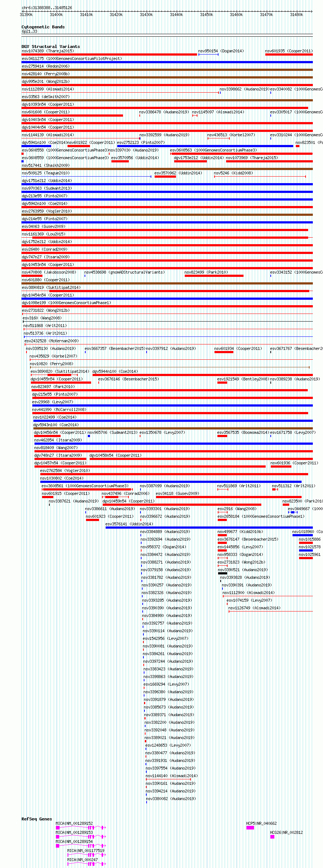This screenshot has width=323, height=868.
Task: Click esv34063 (Gusev2009) label
Action: coord(44,226)
